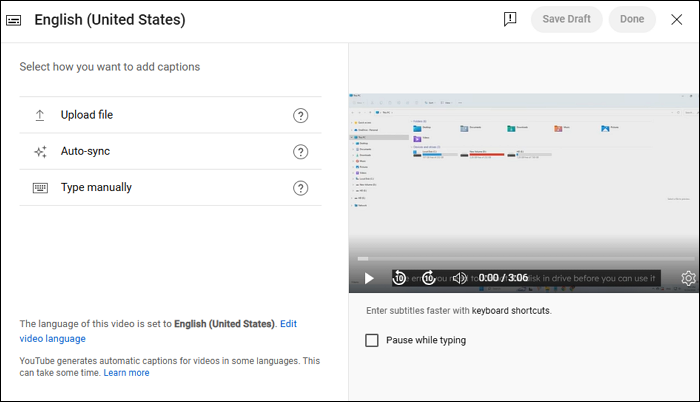Open the keyboard shortcuts link

pos(511,310)
